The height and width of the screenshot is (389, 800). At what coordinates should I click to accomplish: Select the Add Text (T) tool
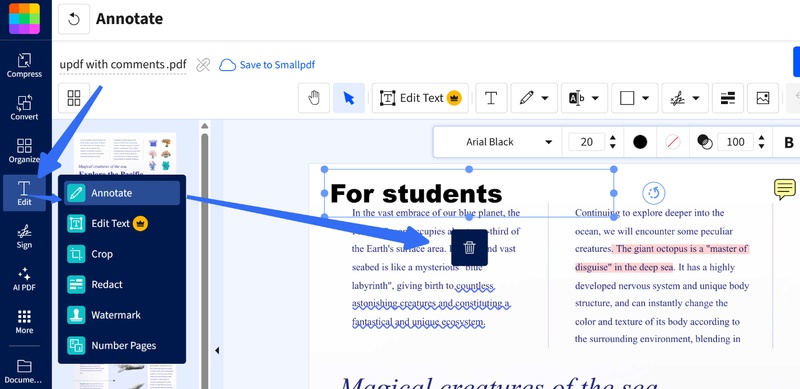[491, 98]
